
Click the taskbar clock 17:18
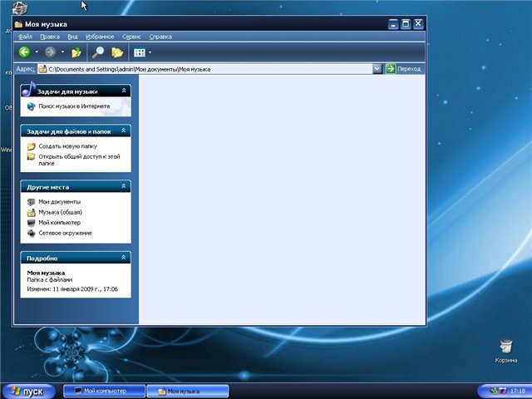click(x=517, y=392)
